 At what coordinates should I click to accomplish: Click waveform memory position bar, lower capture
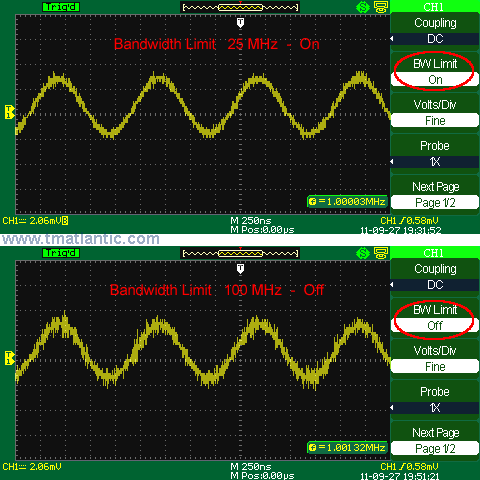pos(240,253)
